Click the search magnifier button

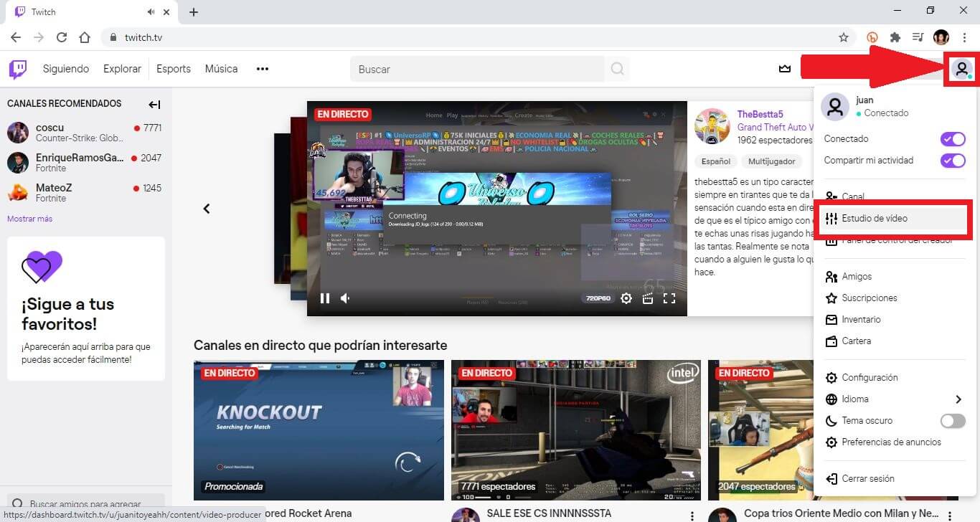point(617,69)
